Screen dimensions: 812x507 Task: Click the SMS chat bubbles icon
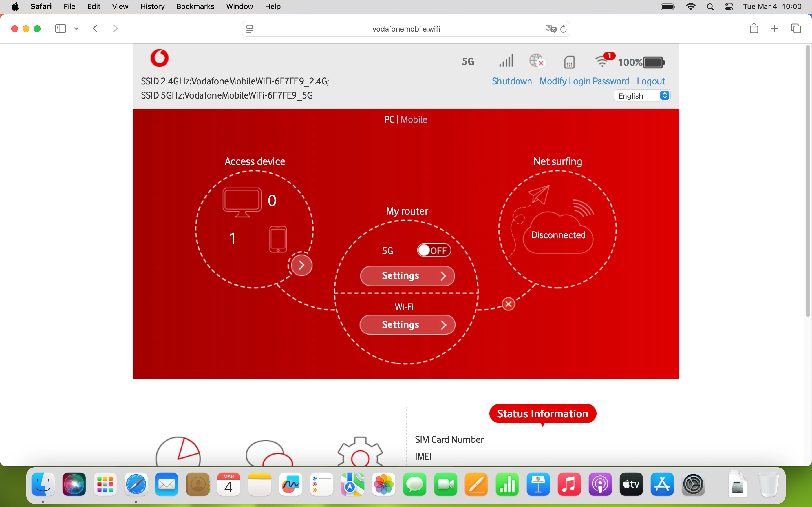pos(269,453)
